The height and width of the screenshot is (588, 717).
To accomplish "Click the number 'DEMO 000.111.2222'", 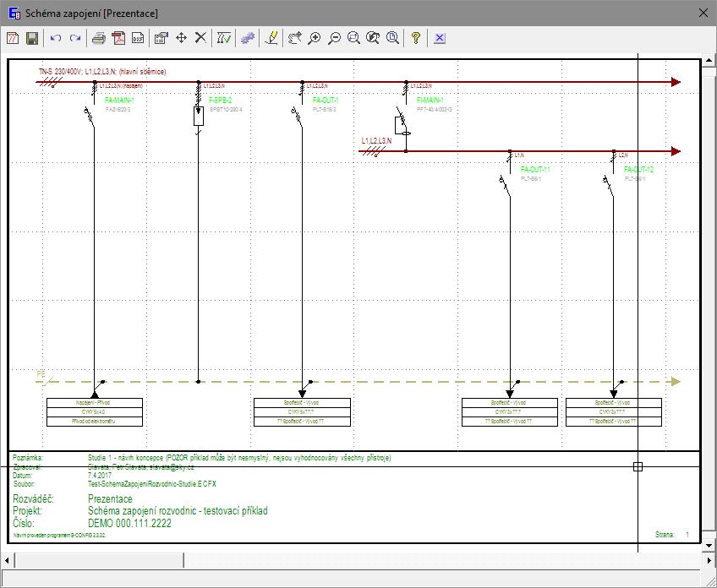I will click(x=129, y=524).
